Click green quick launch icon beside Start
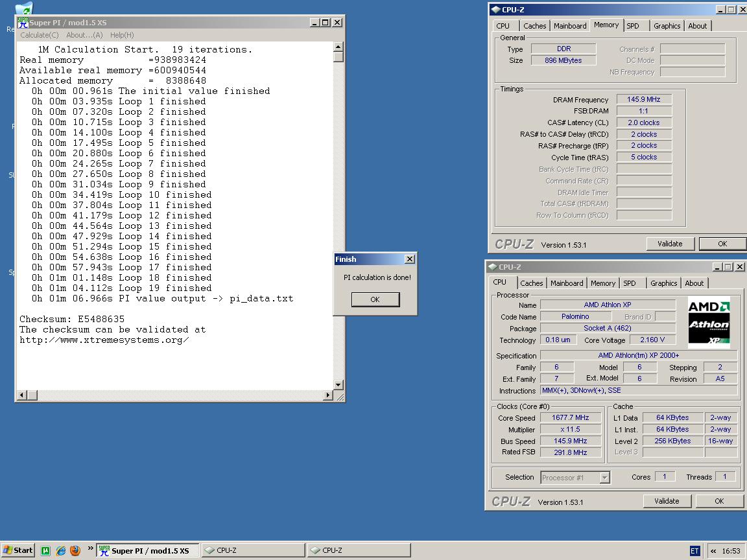 (46, 551)
